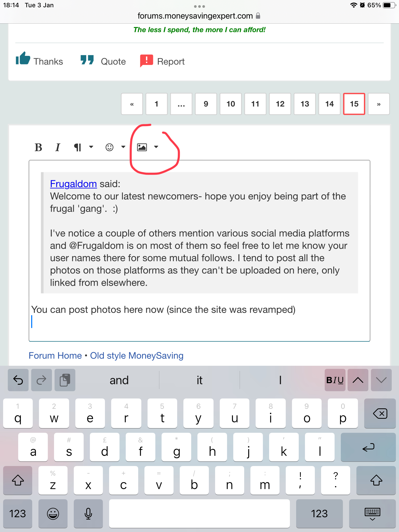399x532 pixels.
Task: Tap the keyboard undo arrow
Action: pyautogui.click(x=18, y=380)
